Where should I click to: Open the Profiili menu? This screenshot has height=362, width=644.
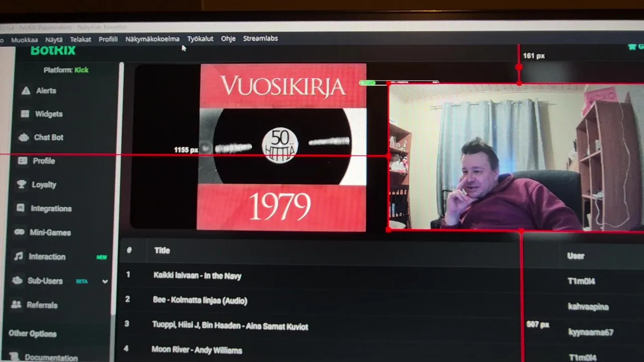pos(108,39)
